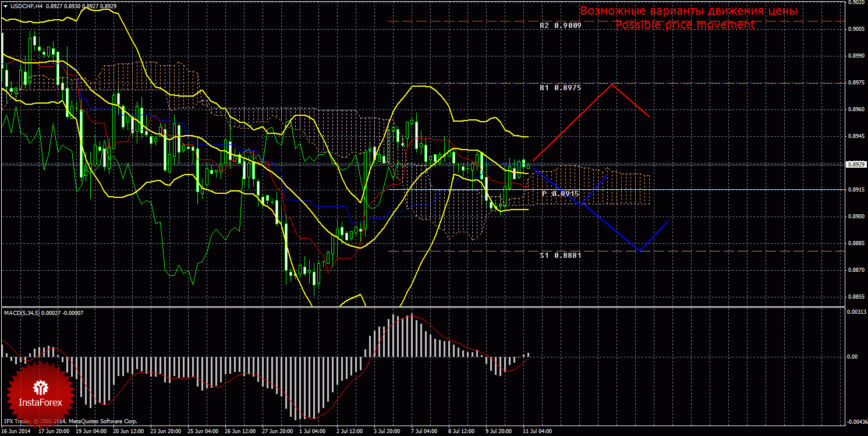868x436 pixels.
Task: Click the '3 Jul 20:00' time label
Action: 387,432
